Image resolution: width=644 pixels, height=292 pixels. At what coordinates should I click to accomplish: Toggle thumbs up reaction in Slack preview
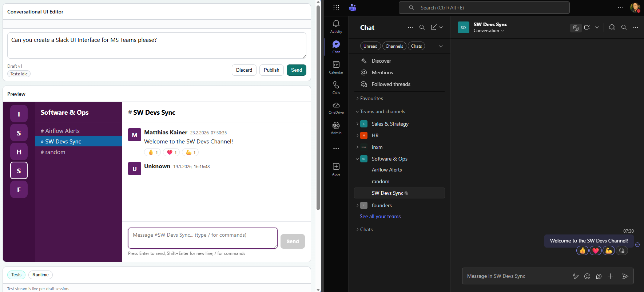[x=152, y=152]
